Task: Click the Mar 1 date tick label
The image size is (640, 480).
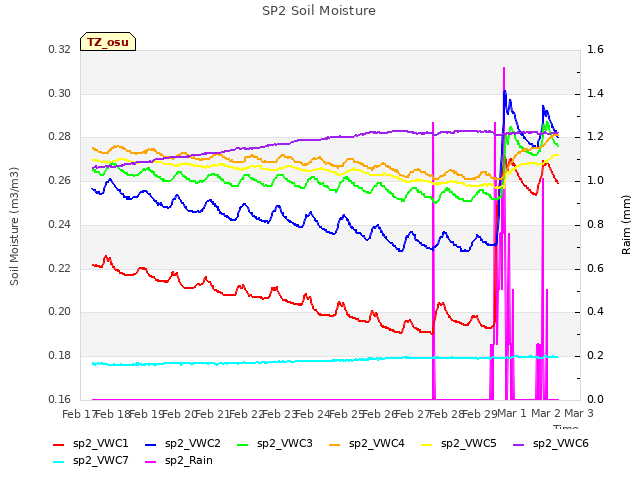Action: [512, 413]
